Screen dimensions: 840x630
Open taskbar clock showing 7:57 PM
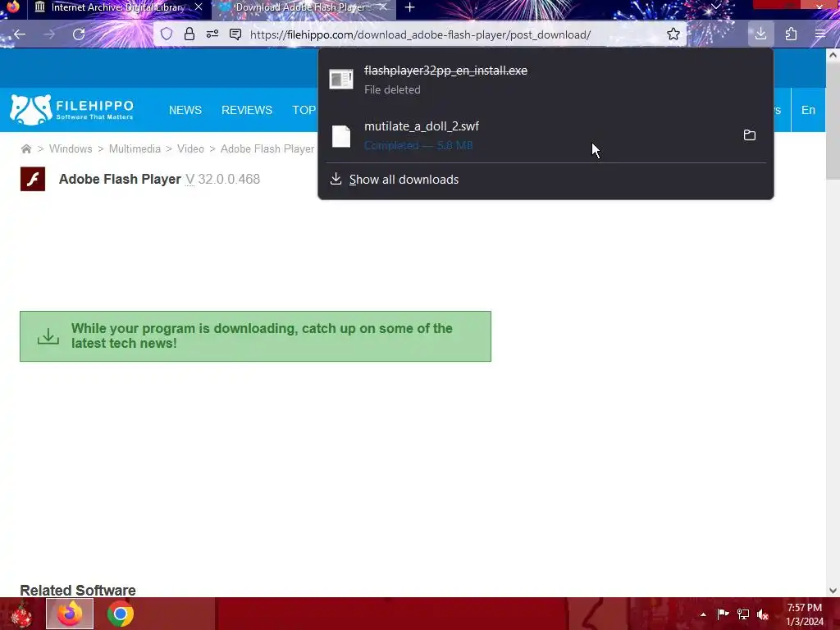pos(805,614)
